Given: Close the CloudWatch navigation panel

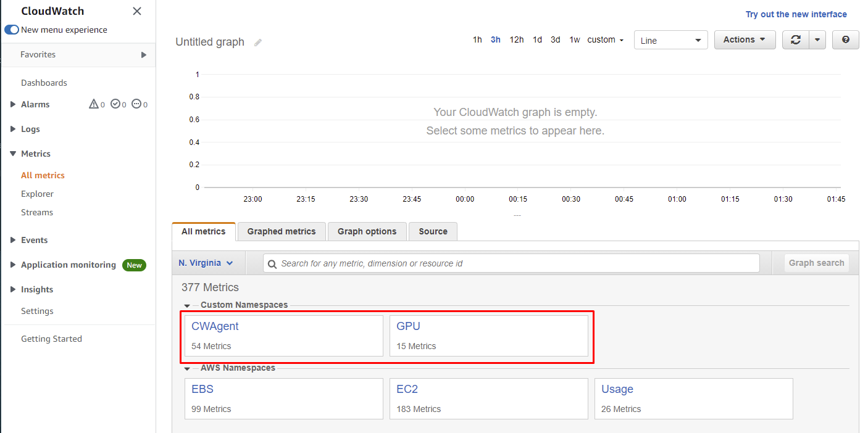Looking at the screenshot, I should pos(137,11).
